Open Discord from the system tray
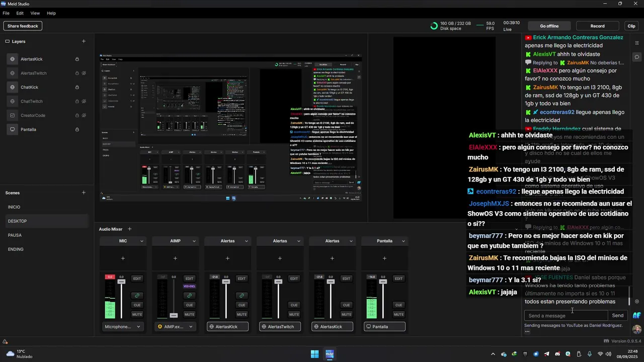The height and width of the screenshot is (362, 644). pyautogui.click(x=557, y=354)
